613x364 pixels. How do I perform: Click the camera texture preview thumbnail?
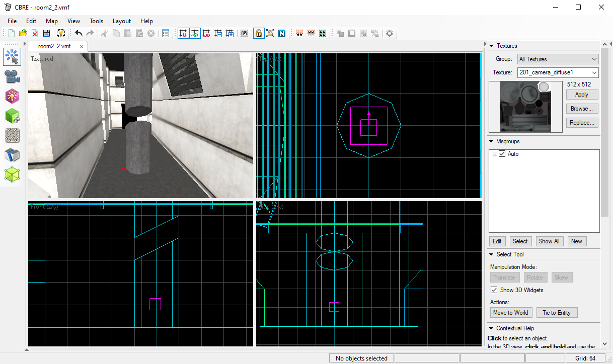(x=525, y=107)
